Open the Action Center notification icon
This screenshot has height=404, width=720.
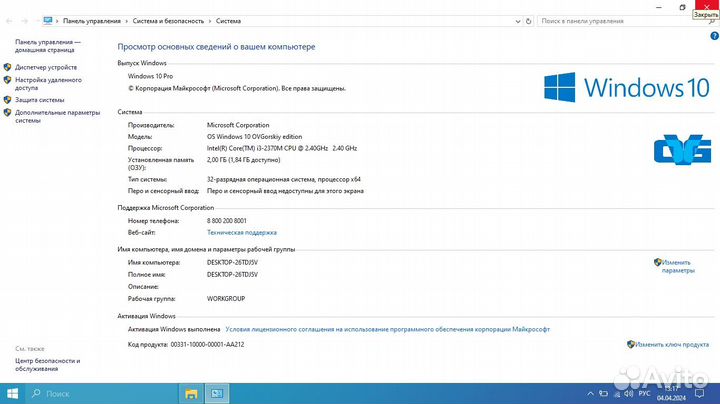[699, 393]
